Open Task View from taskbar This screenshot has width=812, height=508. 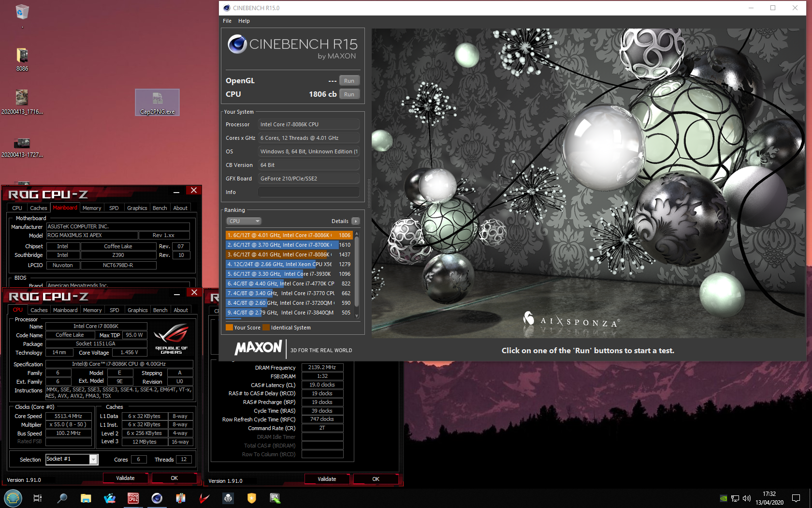point(38,498)
